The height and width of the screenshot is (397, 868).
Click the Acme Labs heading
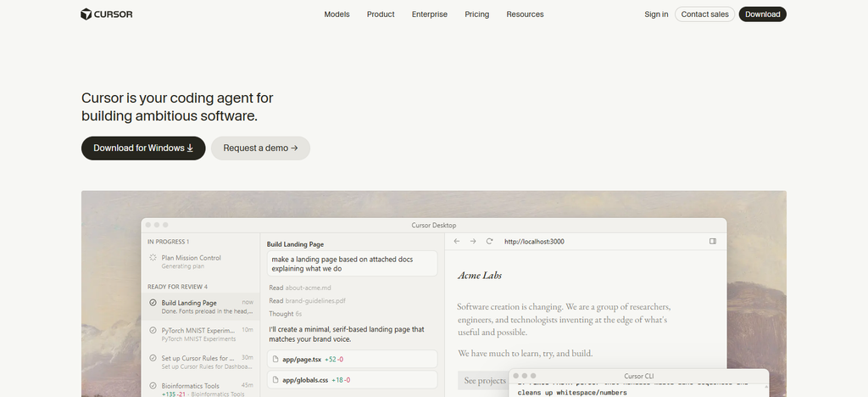pyautogui.click(x=480, y=275)
